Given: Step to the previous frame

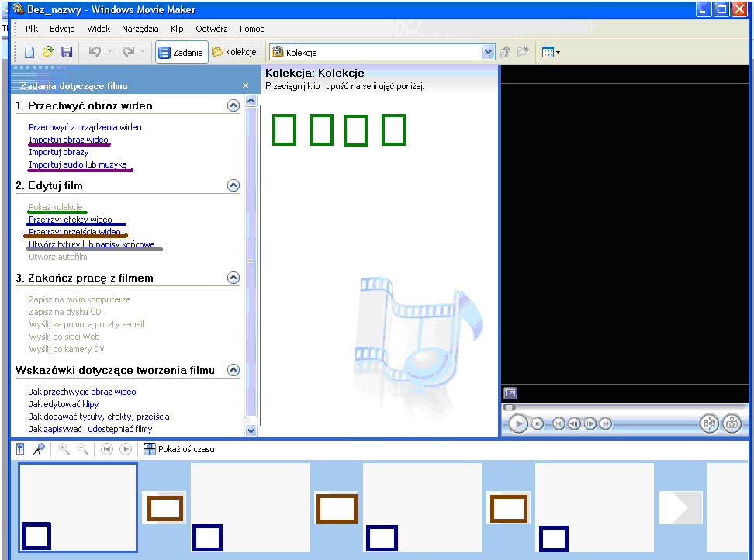Looking at the screenshot, I should pyautogui.click(x=574, y=424).
